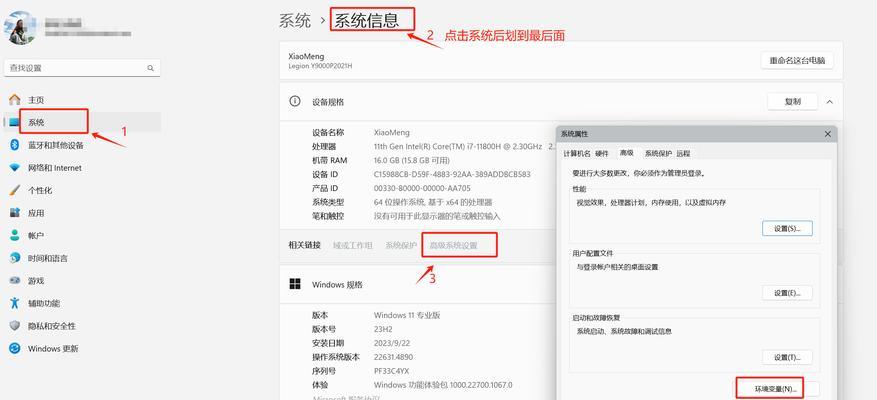Open the Accessibility (辅助功能) icon
The image size is (877, 400).
(x=15, y=303)
